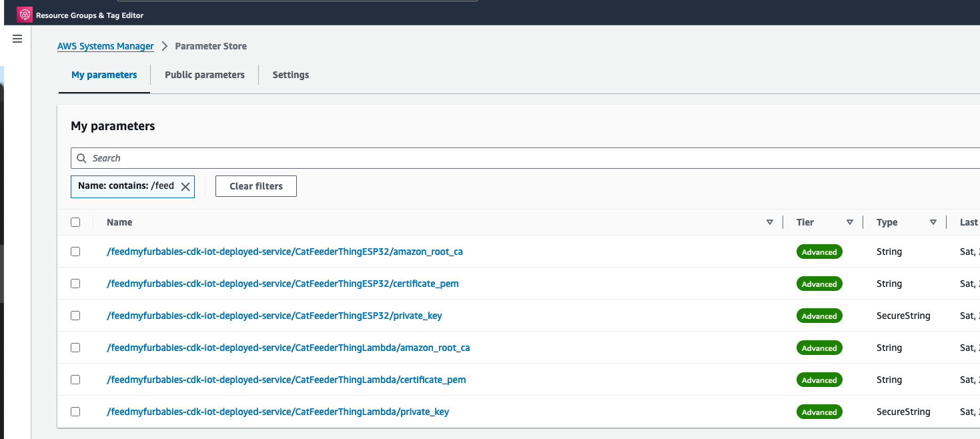This screenshot has height=439, width=980.
Task: Check the CatFeederThingLambda/private_key row checkbox
Action: pyautogui.click(x=75, y=412)
